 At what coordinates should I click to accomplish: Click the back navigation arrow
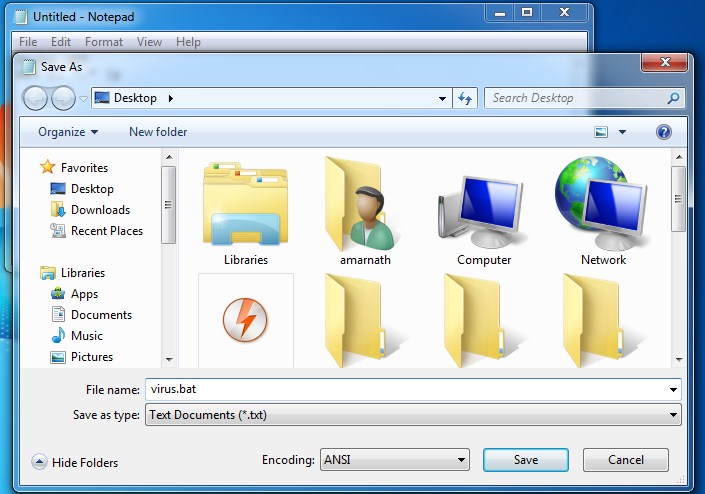(35, 98)
